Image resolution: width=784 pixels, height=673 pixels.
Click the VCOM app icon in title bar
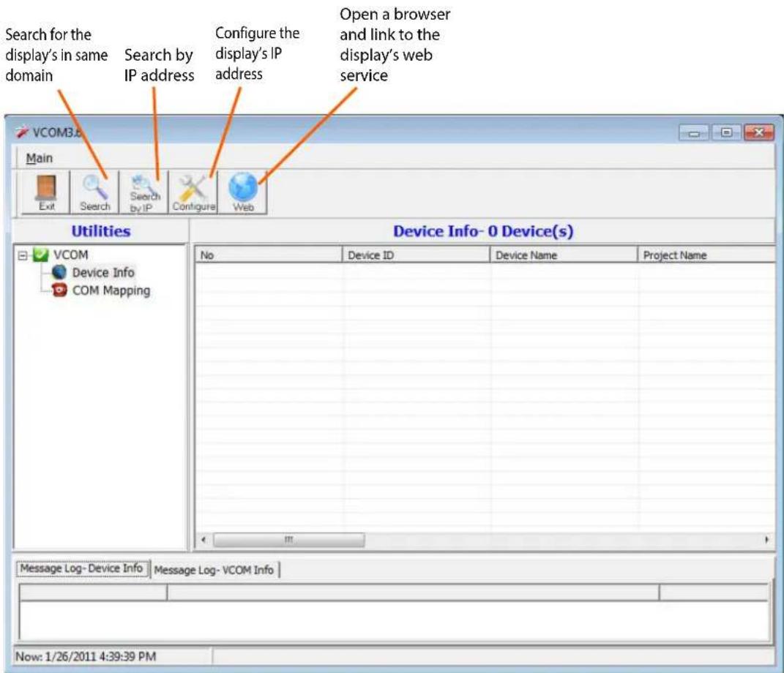(21, 132)
